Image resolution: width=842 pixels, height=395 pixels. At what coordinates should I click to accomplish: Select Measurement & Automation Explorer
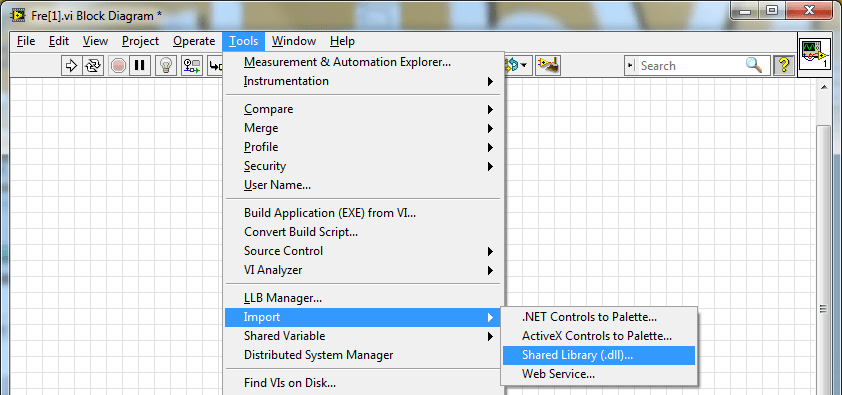click(363, 62)
